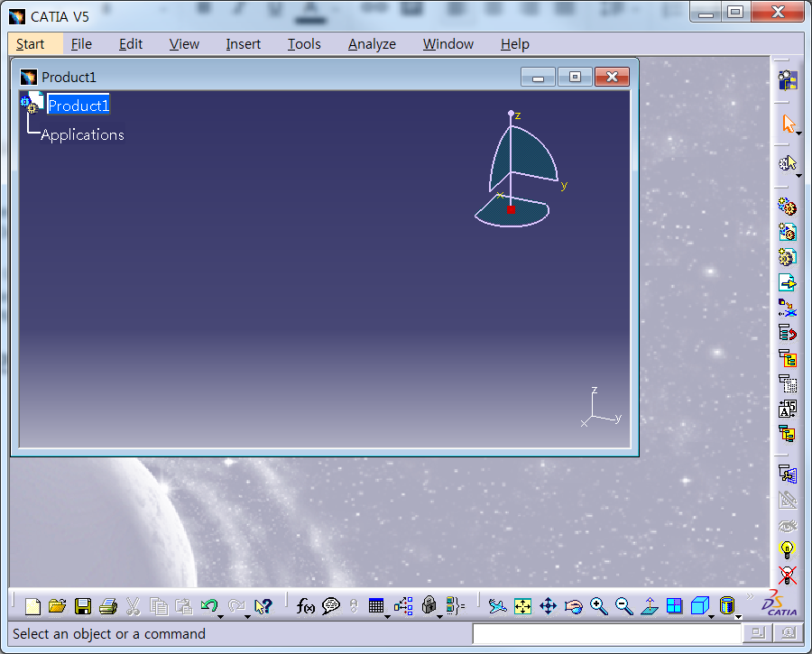Insert a New Product
This screenshot has height=654, width=812.
(787, 232)
